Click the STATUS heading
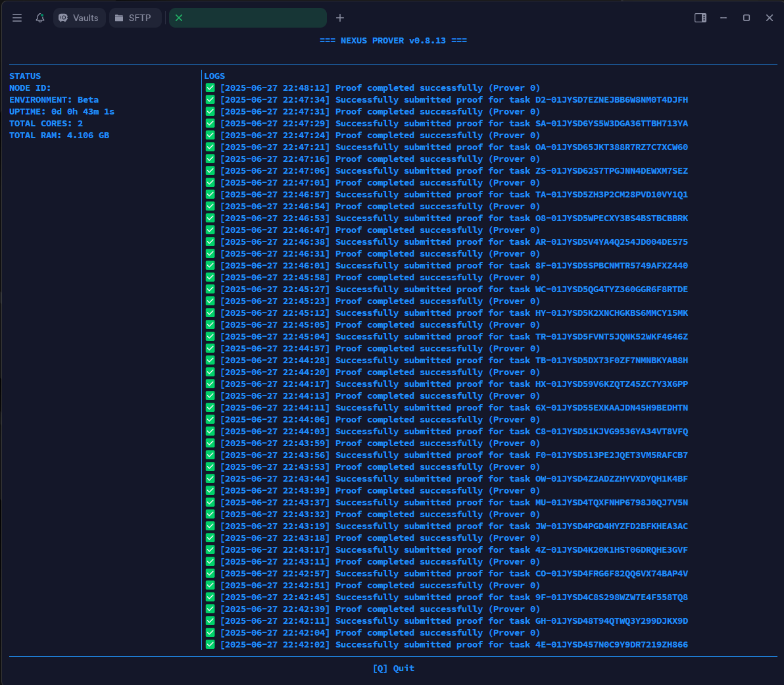 (x=25, y=76)
